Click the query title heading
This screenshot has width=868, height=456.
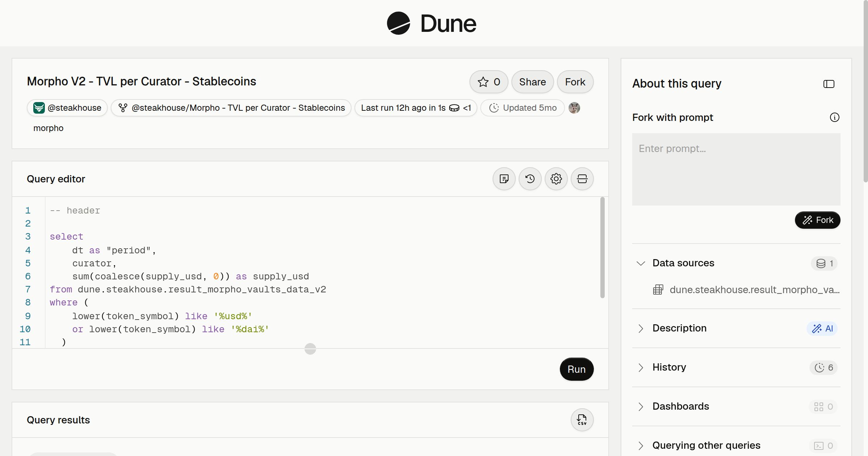point(141,81)
